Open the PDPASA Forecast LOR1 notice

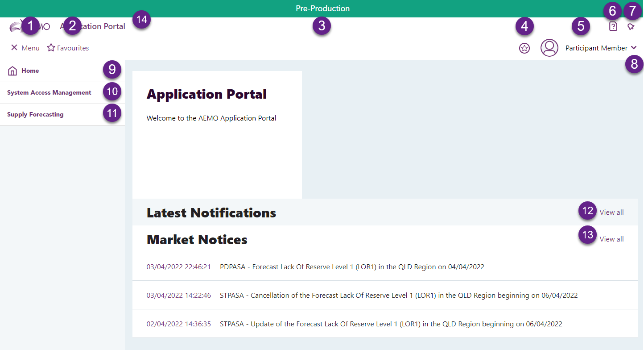[x=352, y=267]
